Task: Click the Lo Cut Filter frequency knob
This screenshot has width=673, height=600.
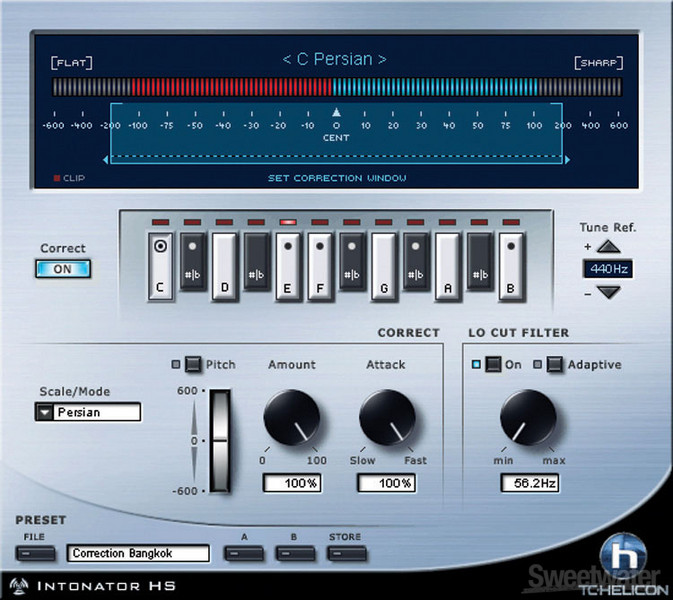Action: pyautogui.click(x=528, y=418)
